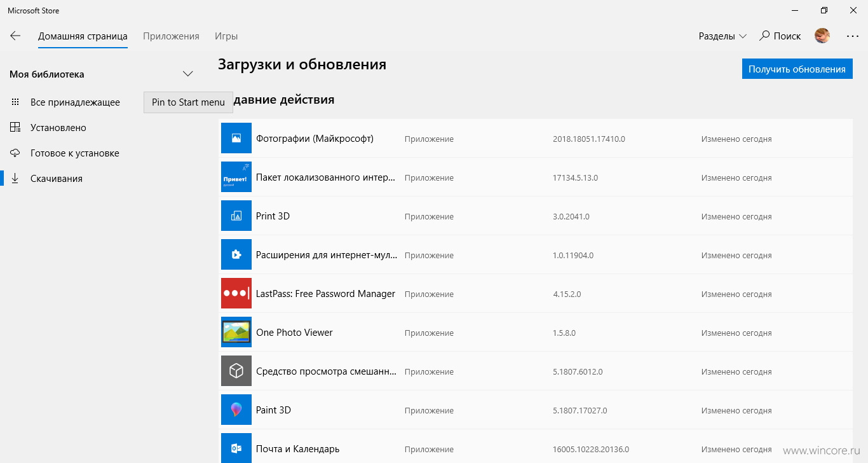Viewport: 868px width, 463px height.
Task: Open Готовое к установке section
Action: (x=75, y=153)
